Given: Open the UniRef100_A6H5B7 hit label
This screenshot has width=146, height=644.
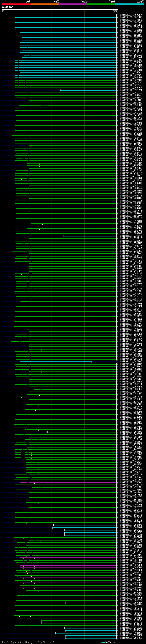Looking at the screenshot, I should pyautogui.click(x=131, y=15).
